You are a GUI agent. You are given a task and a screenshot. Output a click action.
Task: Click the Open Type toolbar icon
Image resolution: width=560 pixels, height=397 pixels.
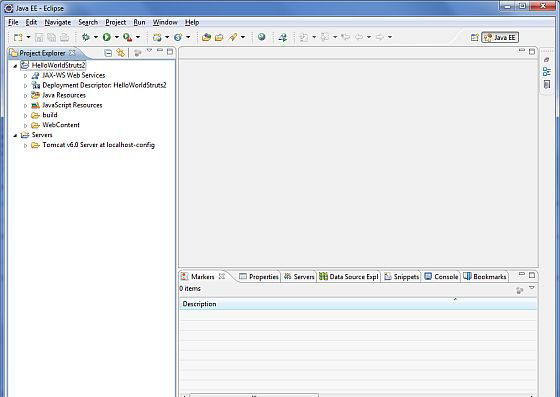pyautogui.click(x=206, y=37)
